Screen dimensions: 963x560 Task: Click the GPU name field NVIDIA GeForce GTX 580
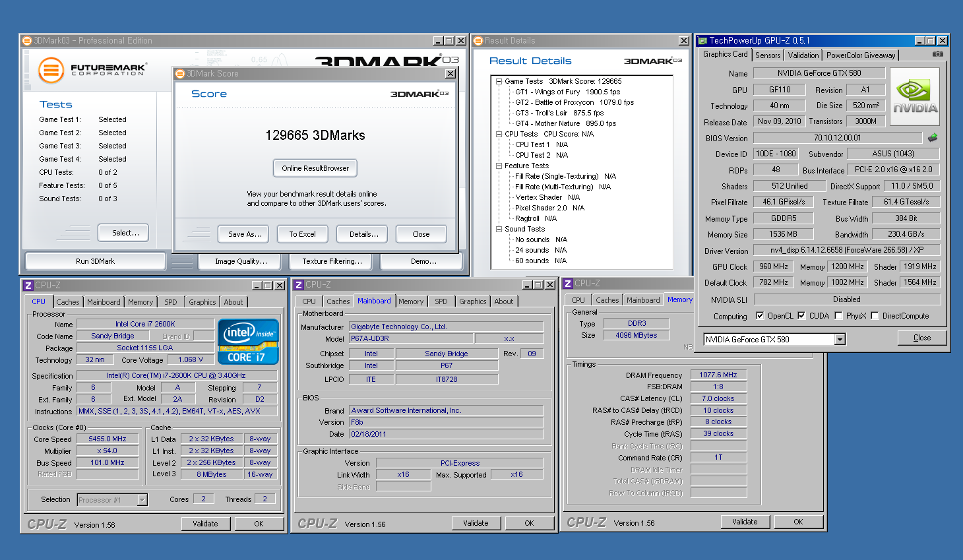[819, 73]
